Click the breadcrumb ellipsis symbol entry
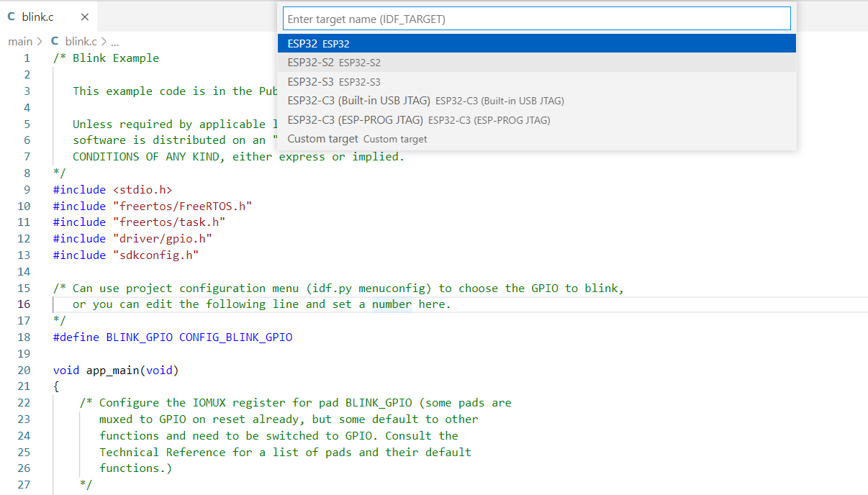This screenshot has width=868, height=495. 115,42
